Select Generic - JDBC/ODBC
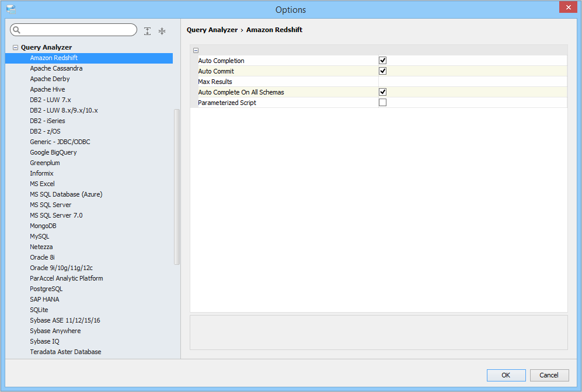This screenshot has width=582, height=392. [60, 142]
